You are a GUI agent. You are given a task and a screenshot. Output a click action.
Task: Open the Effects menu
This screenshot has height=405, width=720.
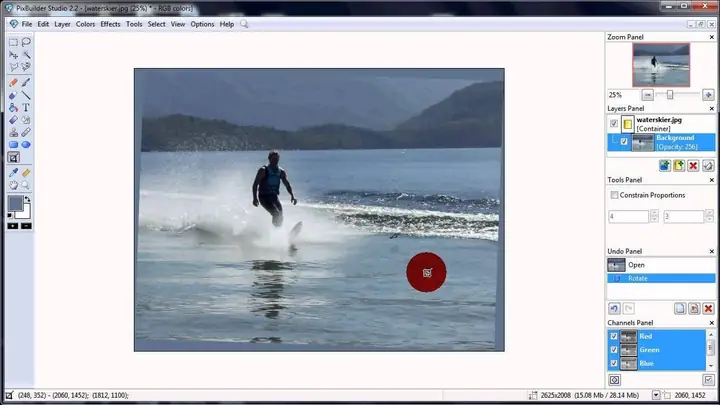[110, 24]
